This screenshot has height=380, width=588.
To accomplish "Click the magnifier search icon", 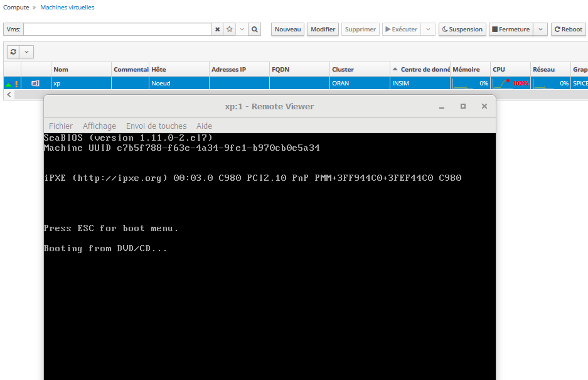I will [255, 30].
